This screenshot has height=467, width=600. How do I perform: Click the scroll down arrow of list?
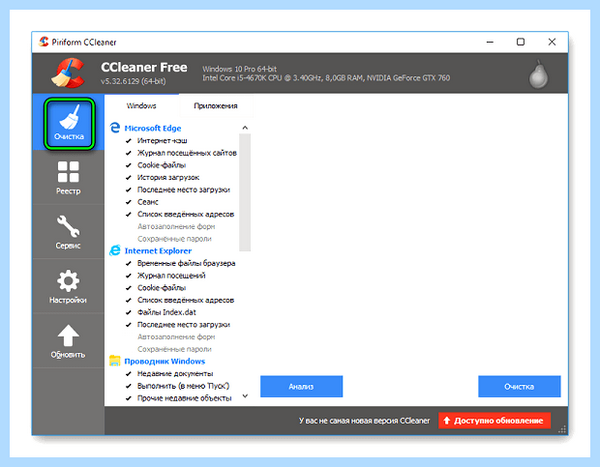[x=245, y=396]
